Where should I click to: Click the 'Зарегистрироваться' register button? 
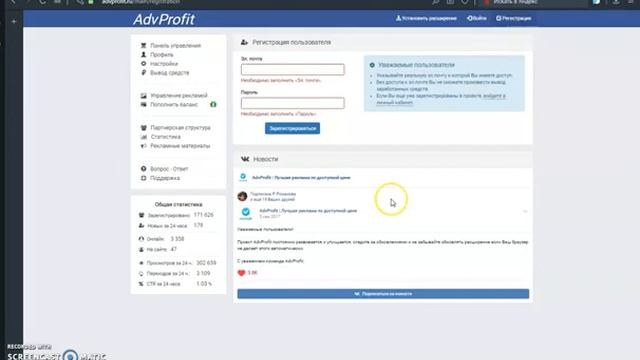tap(292, 128)
